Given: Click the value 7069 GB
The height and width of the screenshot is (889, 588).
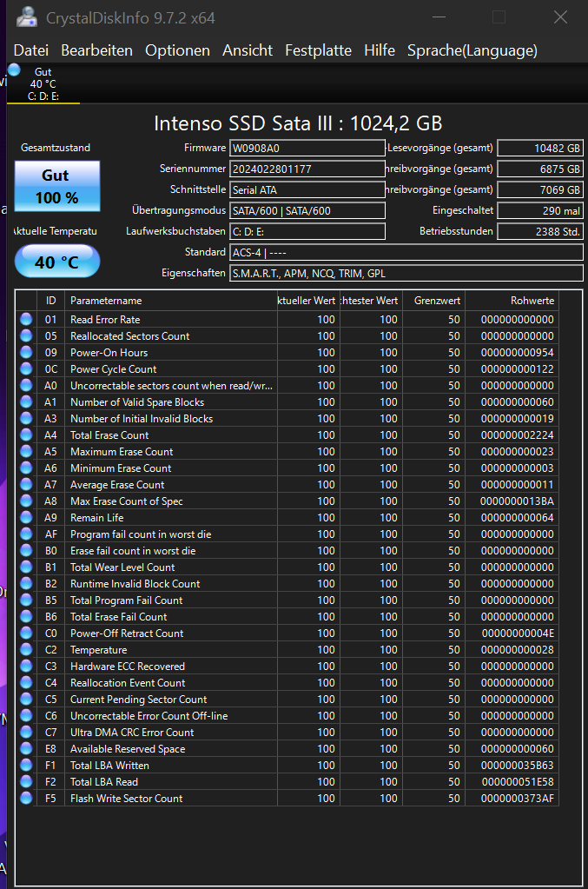Looking at the screenshot, I should click(540, 190).
